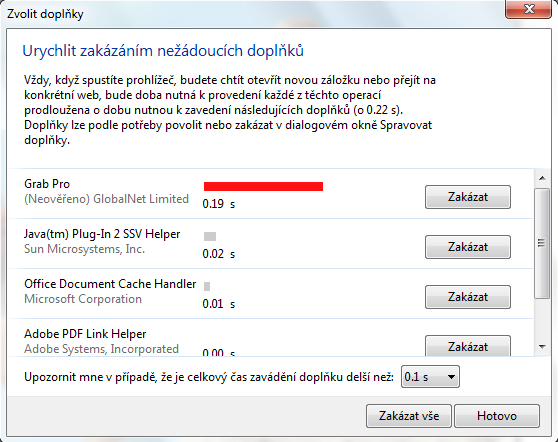Select Java(tm) Plug-In 2 SSV Helper text

[x=102, y=234]
